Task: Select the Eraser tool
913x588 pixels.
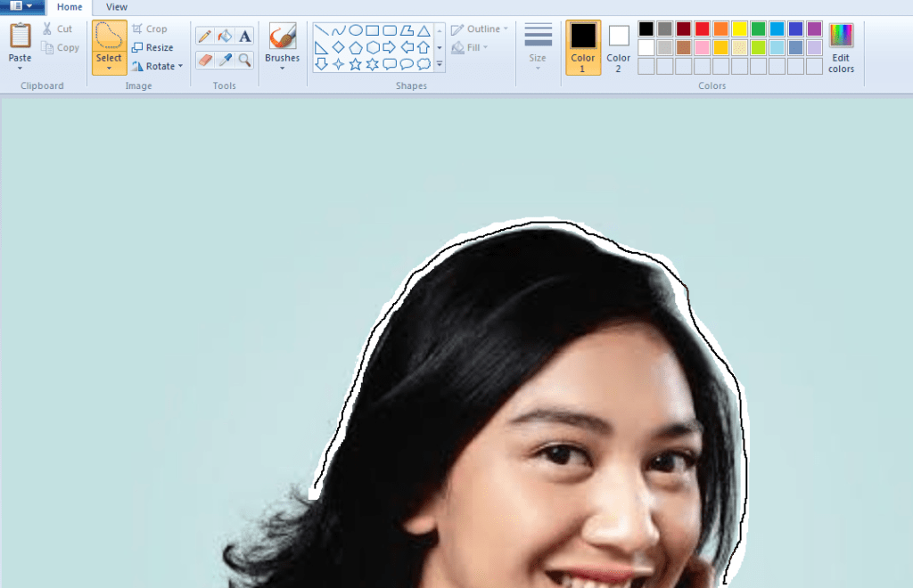Action: (x=204, y=60)
